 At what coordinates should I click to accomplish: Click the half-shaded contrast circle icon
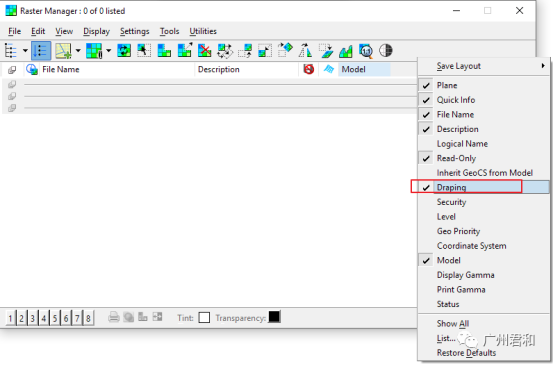point(385,51)
